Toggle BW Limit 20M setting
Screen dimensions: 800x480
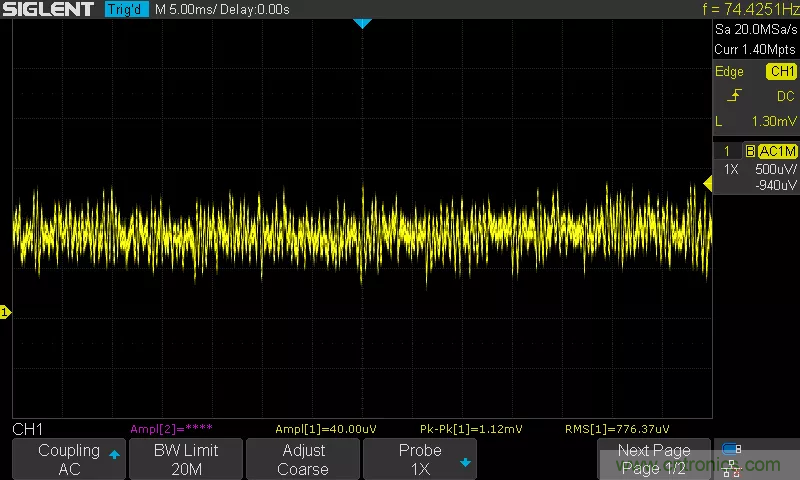(x=186, y=459)
